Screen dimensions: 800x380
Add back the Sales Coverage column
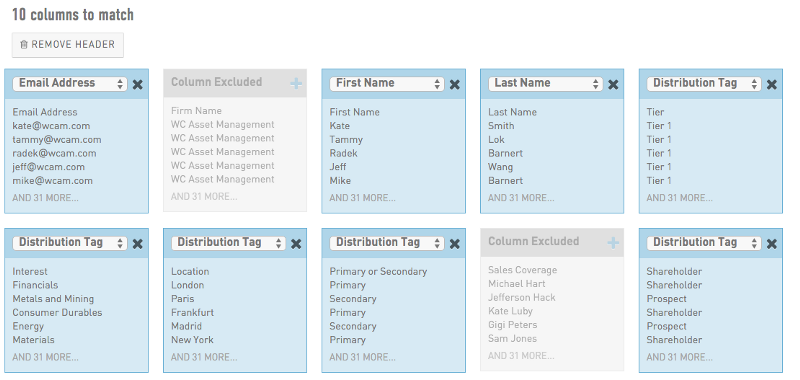(x=613, y=243)
